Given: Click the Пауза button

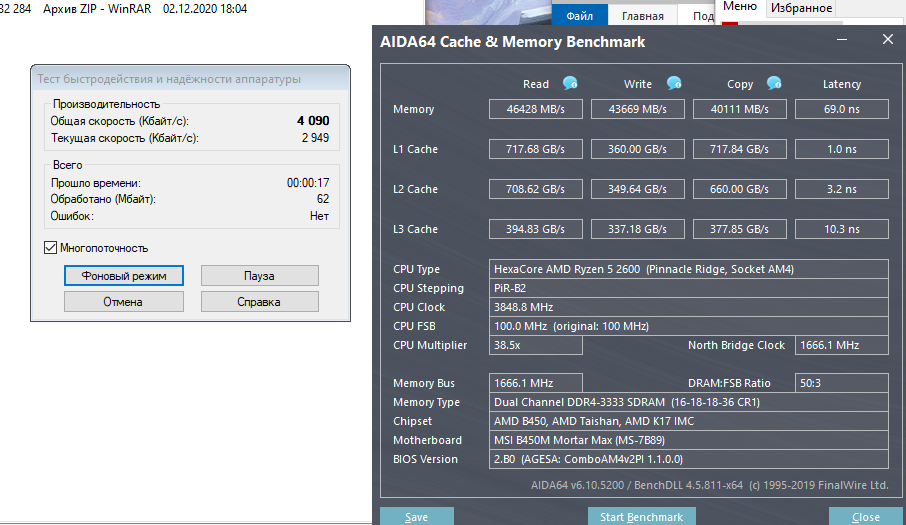Looking at the screenshot, I should (x=259, y=275).
